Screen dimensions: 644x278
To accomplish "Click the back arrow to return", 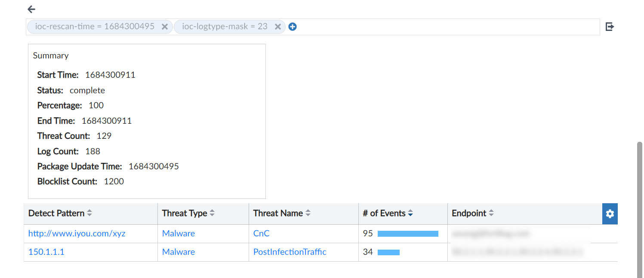I will (31, 9).
